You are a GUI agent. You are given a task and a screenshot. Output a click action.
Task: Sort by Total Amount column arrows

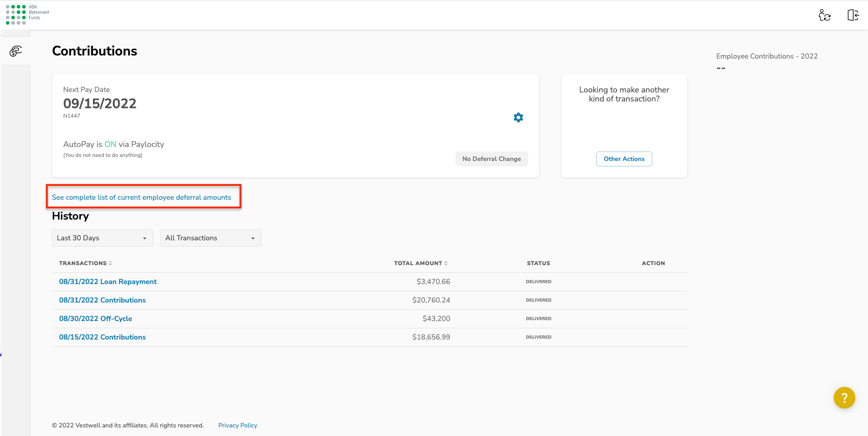pos(446,263)
